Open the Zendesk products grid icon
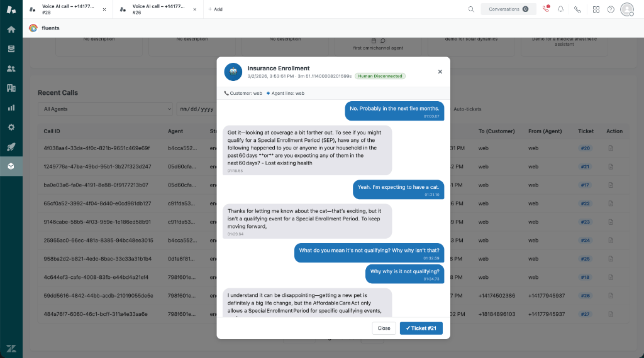 (596, 9)
